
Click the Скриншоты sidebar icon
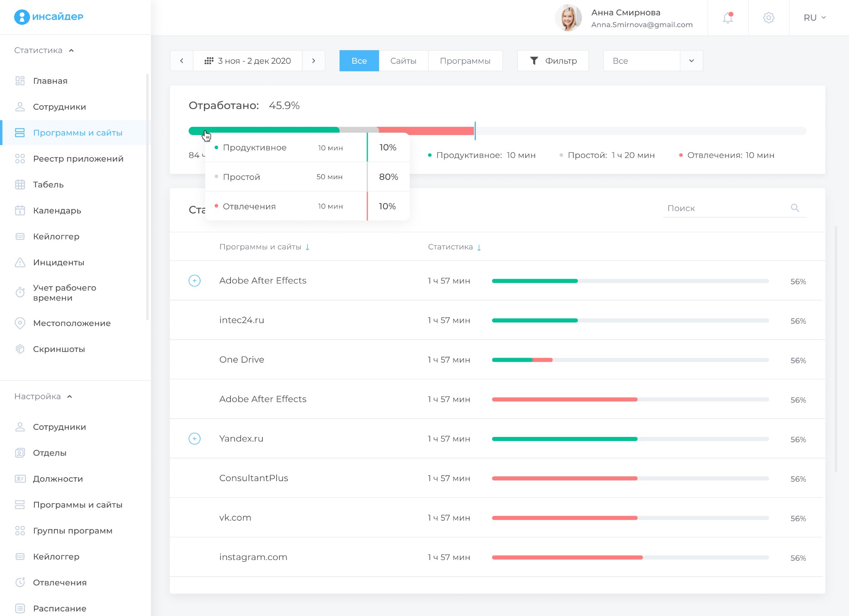pos(20,349)
